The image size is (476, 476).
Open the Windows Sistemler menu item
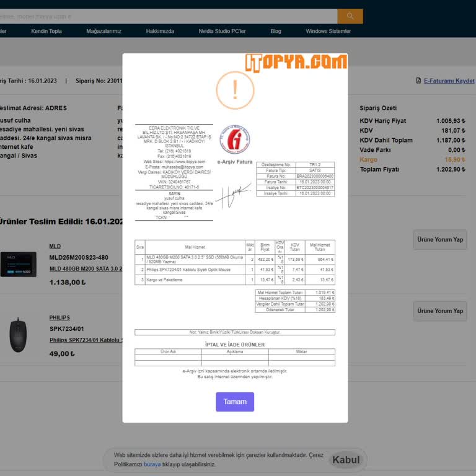tap(328, 31)
